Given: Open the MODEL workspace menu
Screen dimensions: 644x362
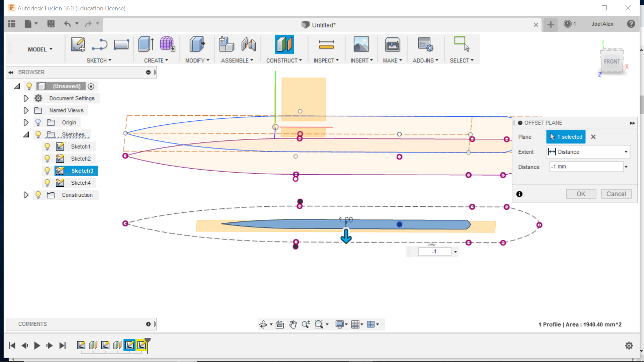Looking at the screenshot, I should (x=40, y=49).
